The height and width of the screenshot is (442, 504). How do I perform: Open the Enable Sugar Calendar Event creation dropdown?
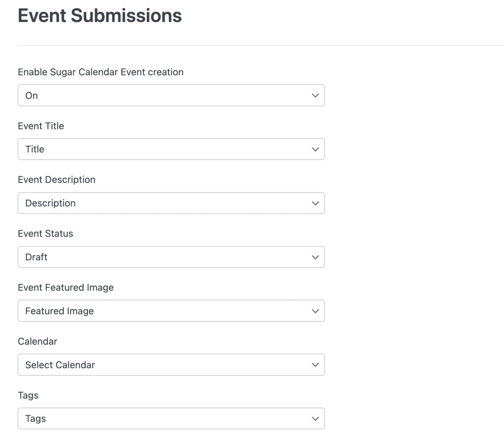pyautogui.click(x=171, y=95)
